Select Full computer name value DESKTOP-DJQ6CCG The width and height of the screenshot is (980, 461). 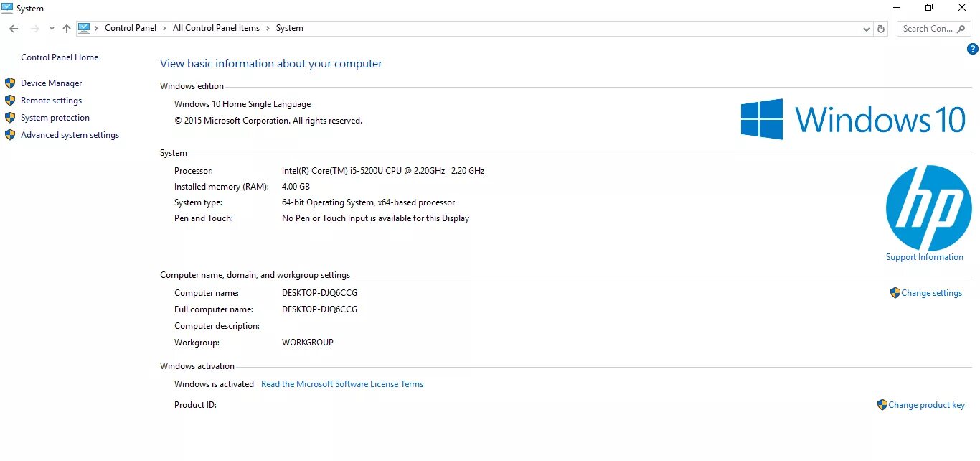319,309
